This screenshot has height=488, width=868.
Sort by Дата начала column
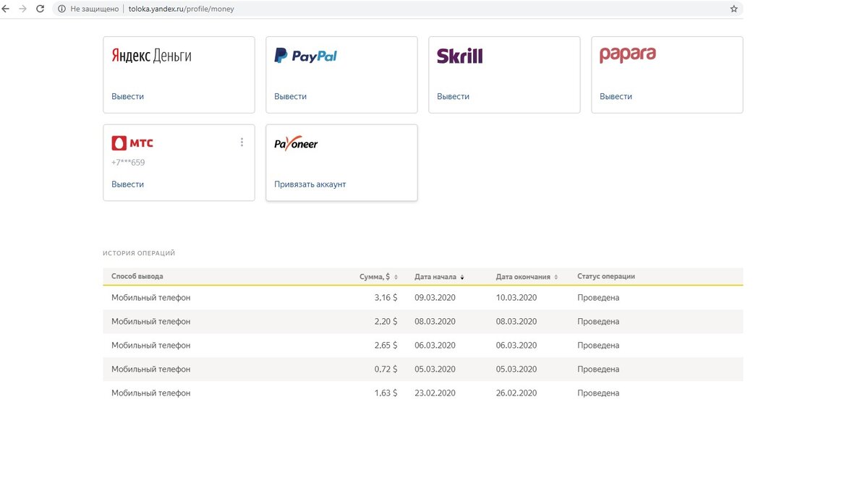[439, 277]
